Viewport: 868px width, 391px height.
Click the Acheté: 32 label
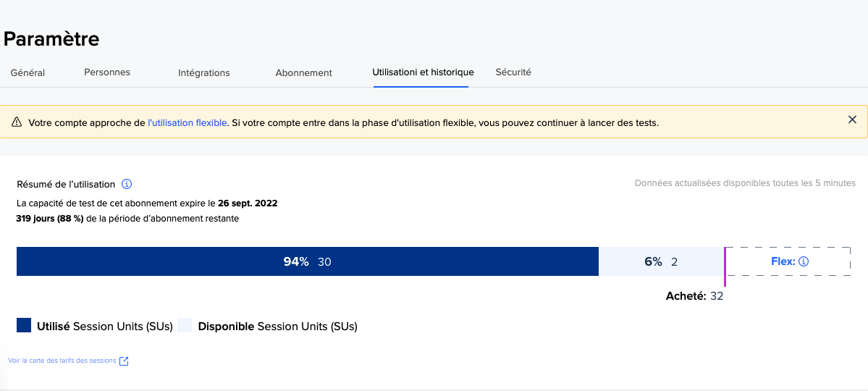[x=694, y=296]
